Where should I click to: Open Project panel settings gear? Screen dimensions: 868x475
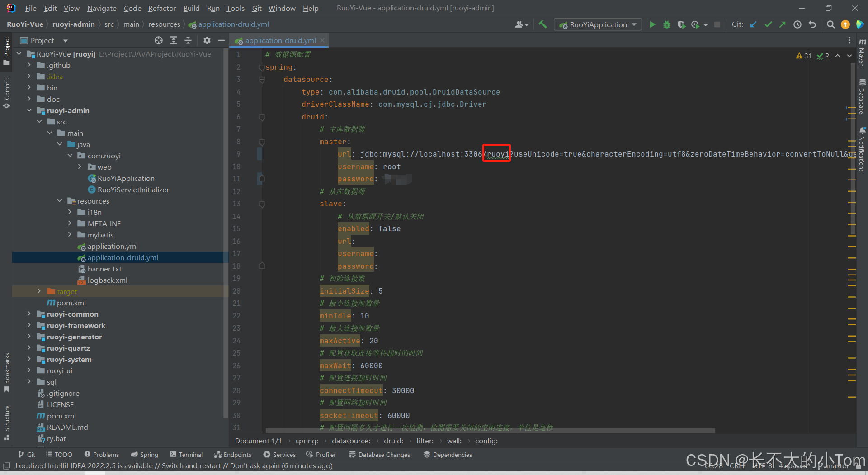(207, 40)
